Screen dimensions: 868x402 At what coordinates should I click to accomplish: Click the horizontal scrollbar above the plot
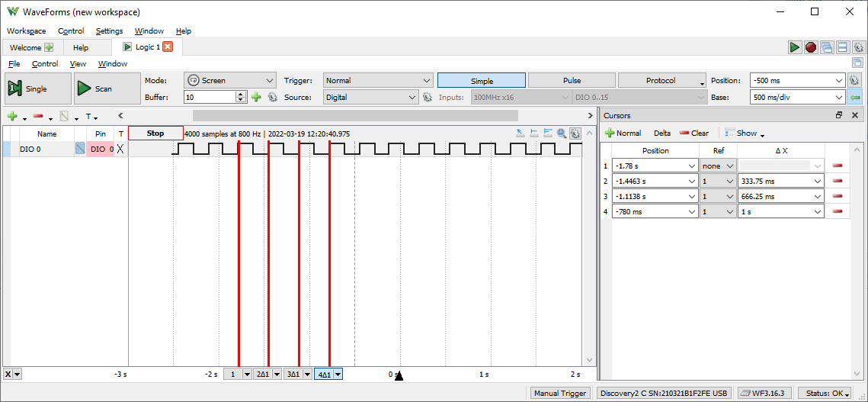coord(355,115)
